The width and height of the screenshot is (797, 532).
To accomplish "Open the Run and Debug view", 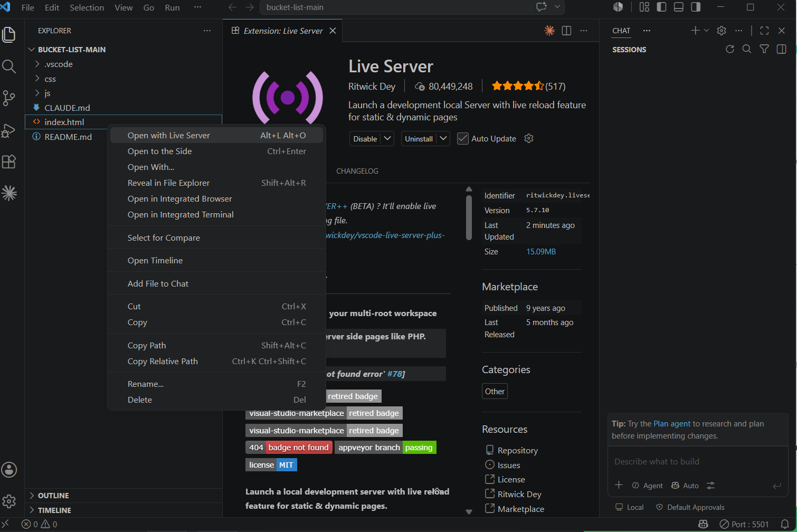I will (9, 130).
